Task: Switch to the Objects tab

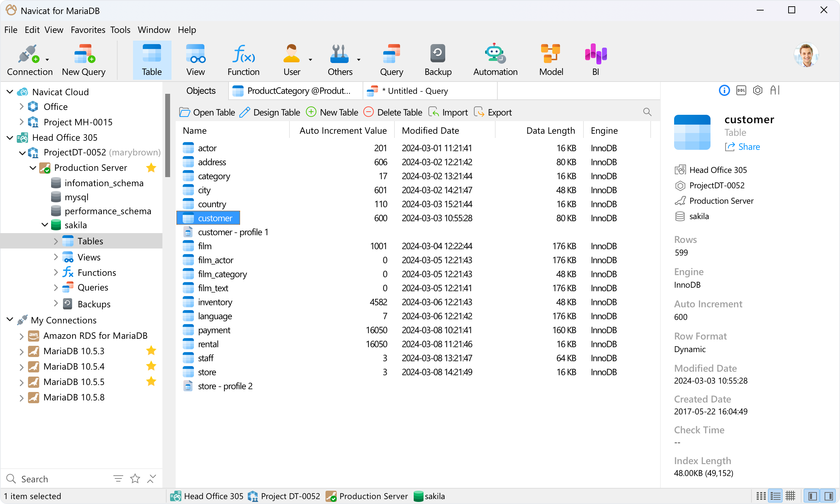Action: 201,91
